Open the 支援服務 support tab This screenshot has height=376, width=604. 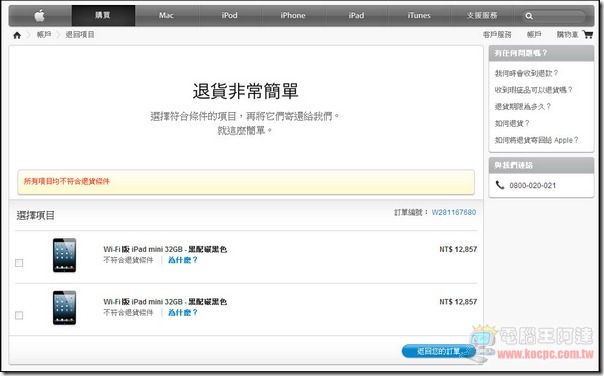tap(482, 15)
